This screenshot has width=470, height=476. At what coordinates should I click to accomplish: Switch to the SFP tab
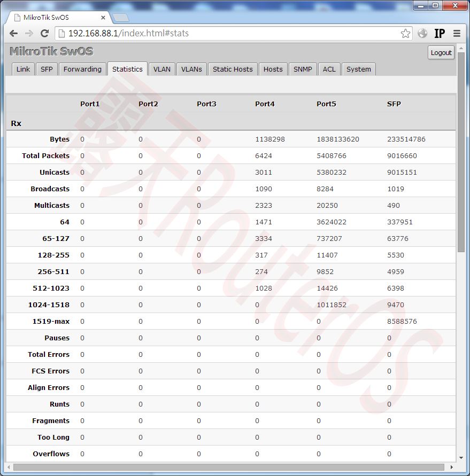point(47,69)
